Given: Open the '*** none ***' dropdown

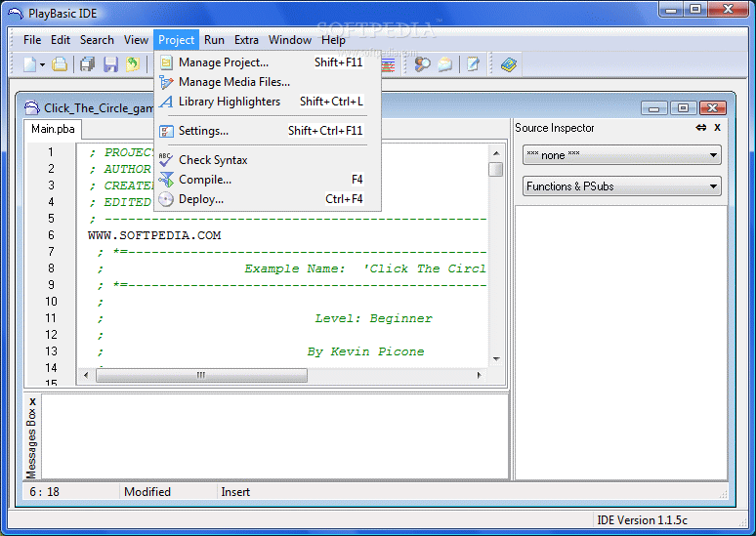Looking at the screenshot, I should click(622, 155).
